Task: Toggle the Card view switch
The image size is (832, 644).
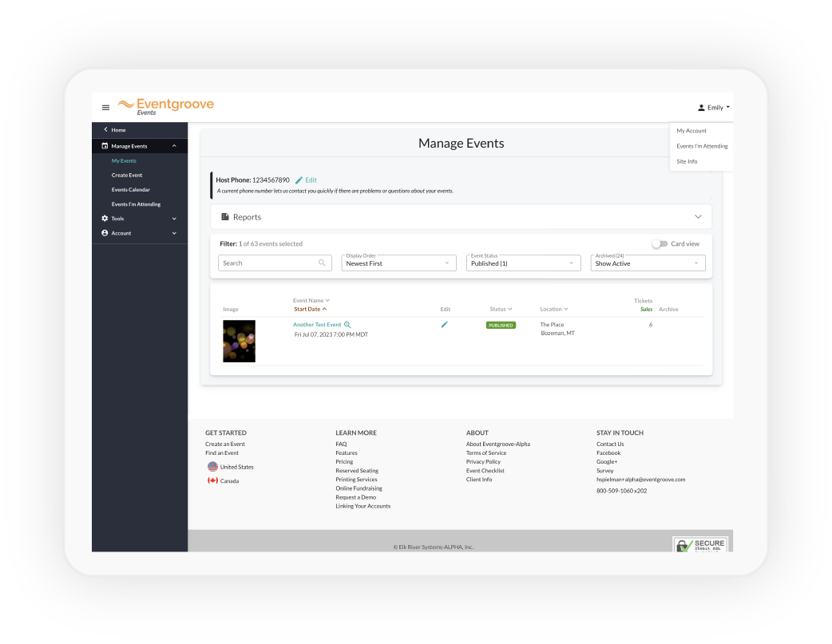Action: 660,244
